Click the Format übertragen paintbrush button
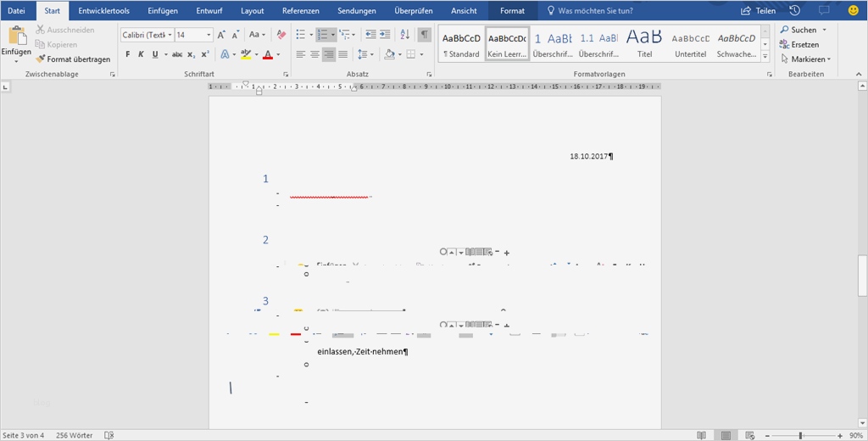 coord(73,59)
